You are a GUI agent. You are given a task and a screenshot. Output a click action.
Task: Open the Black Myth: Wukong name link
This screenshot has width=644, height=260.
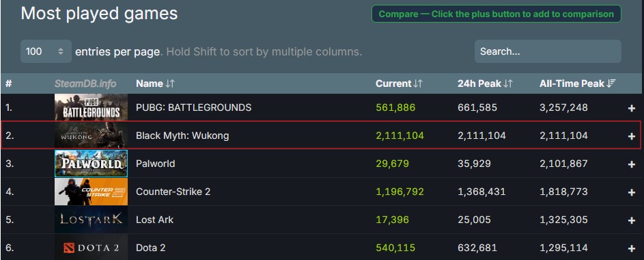coord(182,135)
